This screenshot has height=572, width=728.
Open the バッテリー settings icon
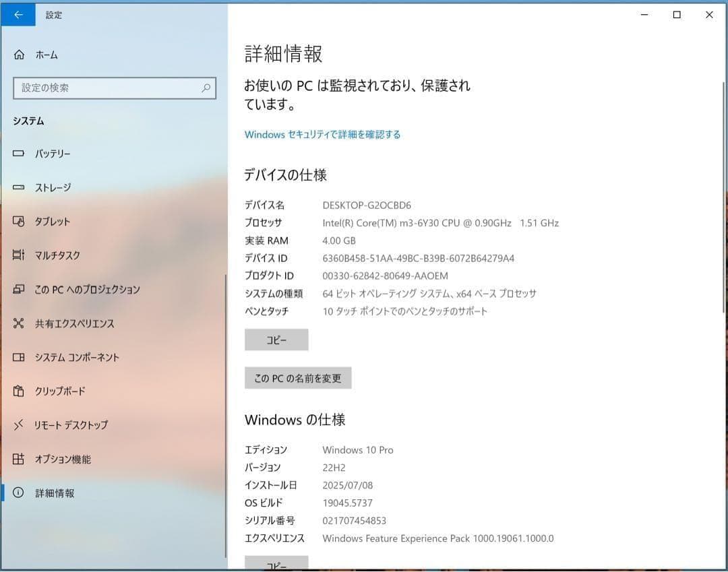tap(19, 154)
